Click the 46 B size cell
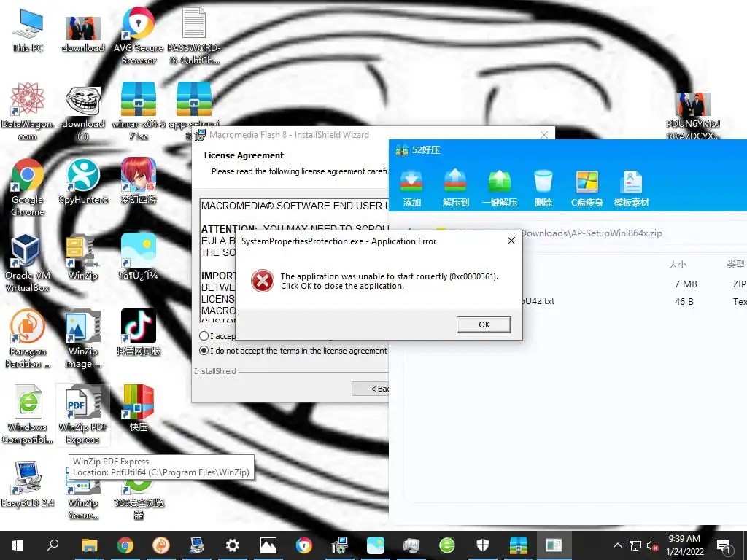 pyautogui.click(x=684, y=301)
